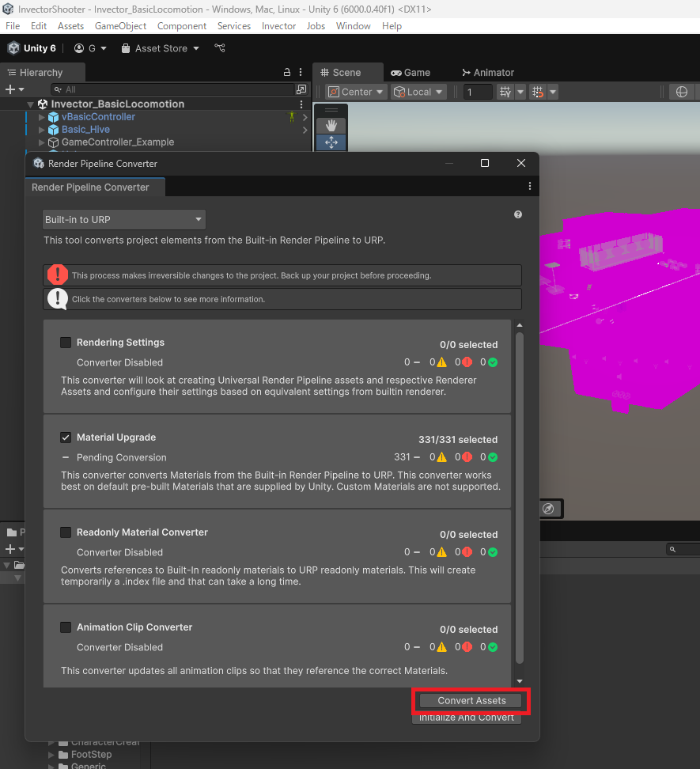Image resolution: width=700 pixels, height=769 pixels.
Task: Click the scene draw mode globe icon
Action: [x=681, y=92]
